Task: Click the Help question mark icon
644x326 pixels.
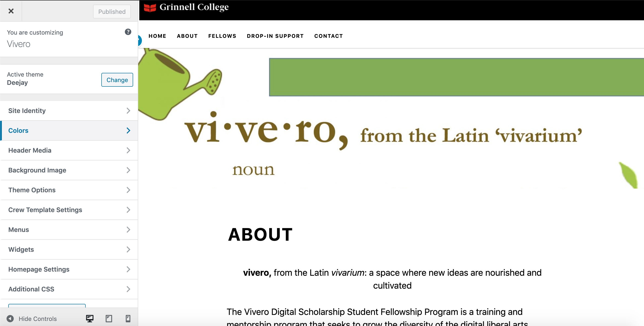Action: point(128,33)
